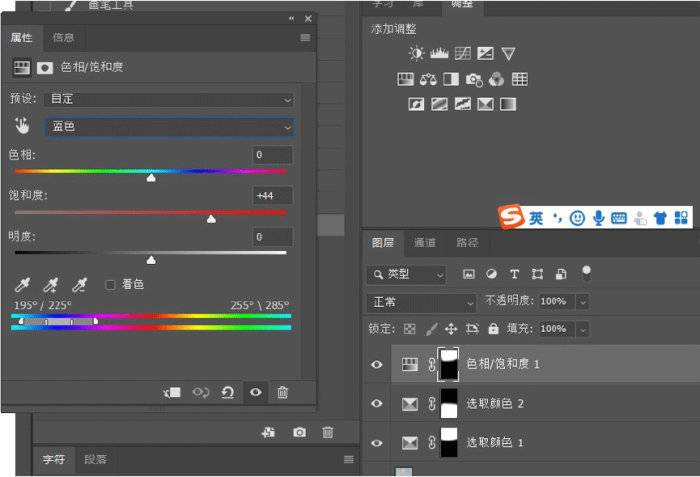Viewport: 700px width, 477px height.
Task: Open the opacity (不透明度) slider dropdown arrow
Action: pos(583,302)
